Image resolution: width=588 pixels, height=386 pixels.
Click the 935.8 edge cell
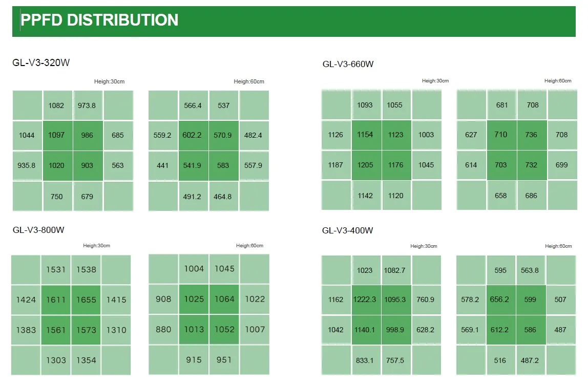coord(27,165)
